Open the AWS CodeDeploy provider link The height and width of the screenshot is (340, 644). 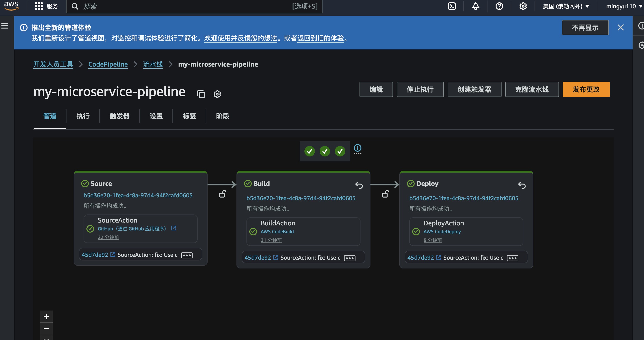coord(442,232)
